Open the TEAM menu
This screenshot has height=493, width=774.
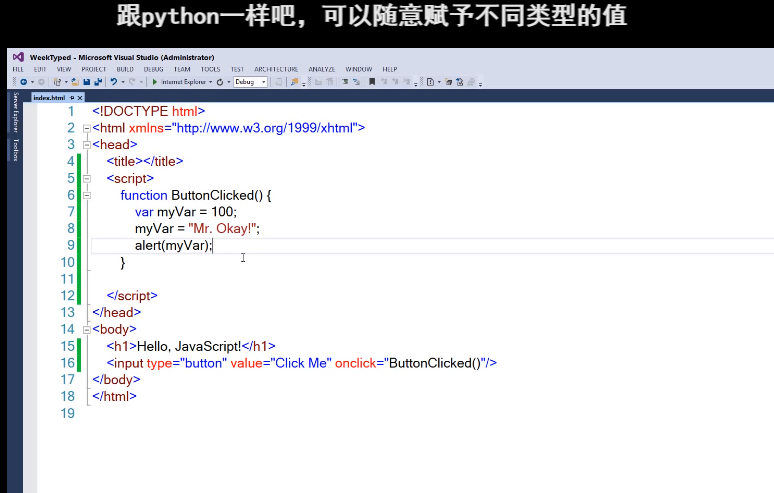click(182, 70)
